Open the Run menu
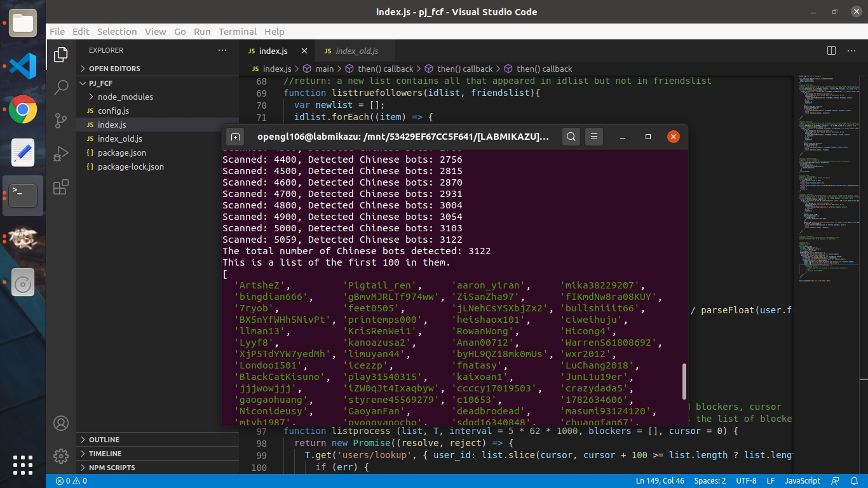This screenshot has width=868, height=488. click(202, 32)
